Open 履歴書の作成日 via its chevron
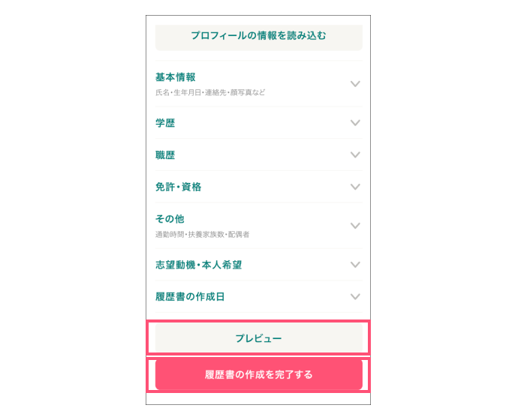Viewport: 515px width, 420px height. point(355,297)
